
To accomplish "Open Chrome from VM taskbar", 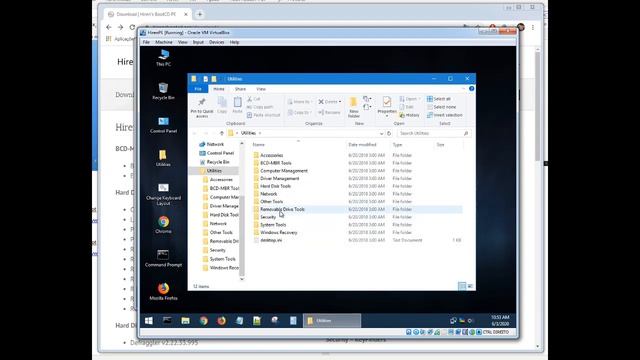I will 203,321.
